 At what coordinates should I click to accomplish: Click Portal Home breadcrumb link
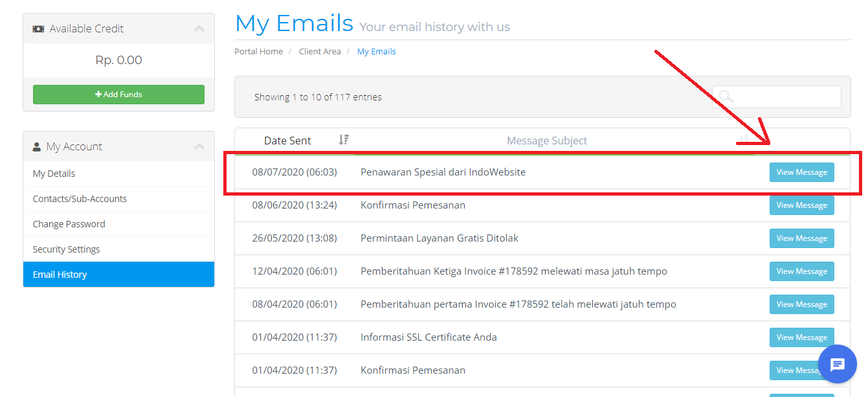click(x=258, y=52)
